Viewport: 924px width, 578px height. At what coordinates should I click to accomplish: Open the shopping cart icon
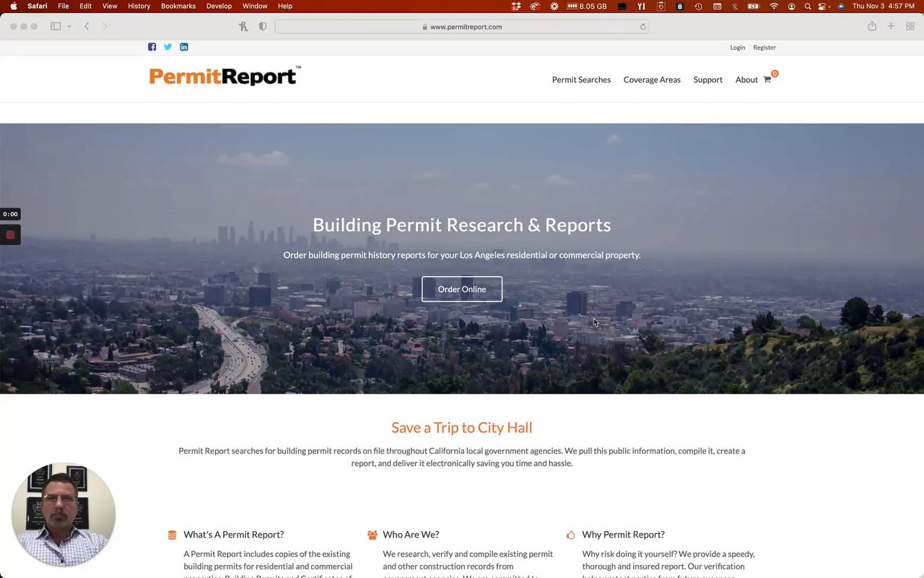pos(767,79)
